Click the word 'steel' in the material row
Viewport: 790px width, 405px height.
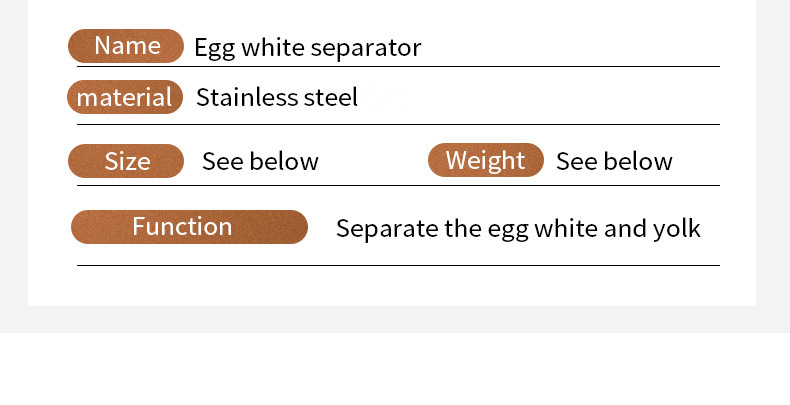[331, 97]
